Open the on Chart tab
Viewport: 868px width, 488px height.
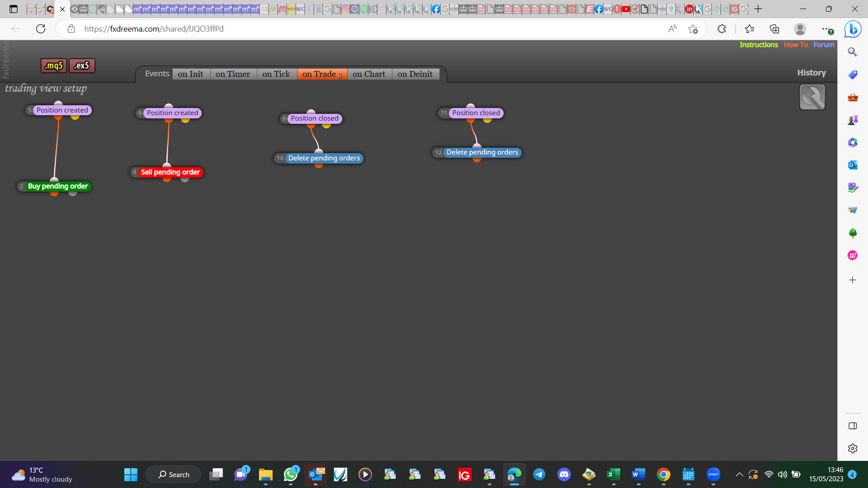(x=369, y=74)
